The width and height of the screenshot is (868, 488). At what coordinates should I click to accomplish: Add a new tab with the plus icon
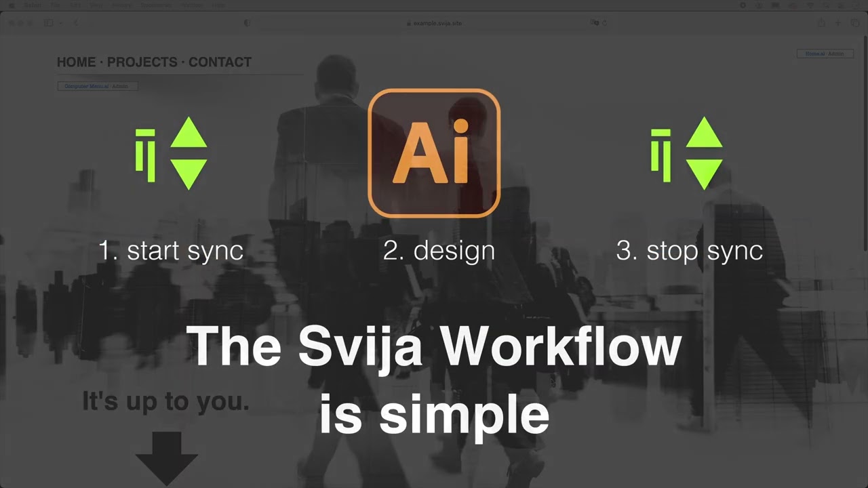coord(838,23)
